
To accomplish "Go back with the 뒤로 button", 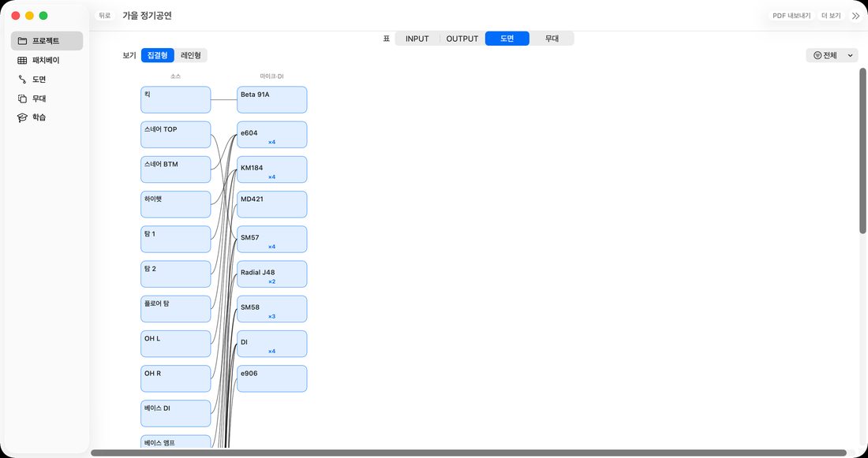I will 105,16.
